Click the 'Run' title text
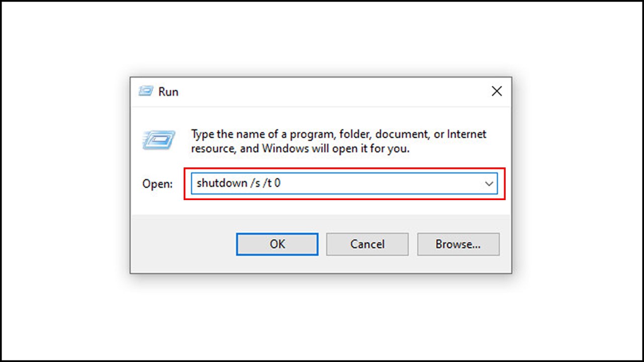 pyautogui.click(x=169, y=92)
